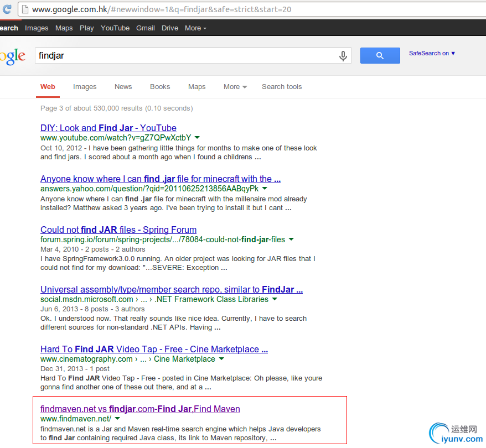Switch to the News results tab

point(123,87)
